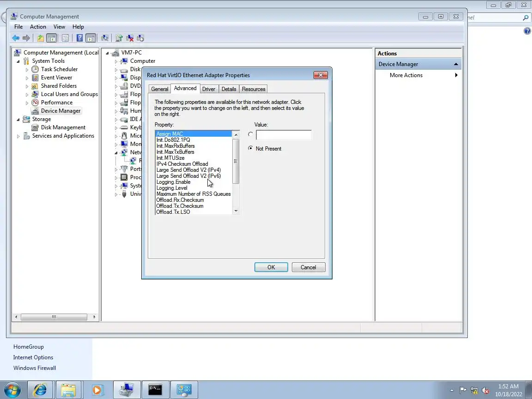Screen dimensions: 532x399
Task: Click OK in the adapter properties dialog
Action: 271,267
